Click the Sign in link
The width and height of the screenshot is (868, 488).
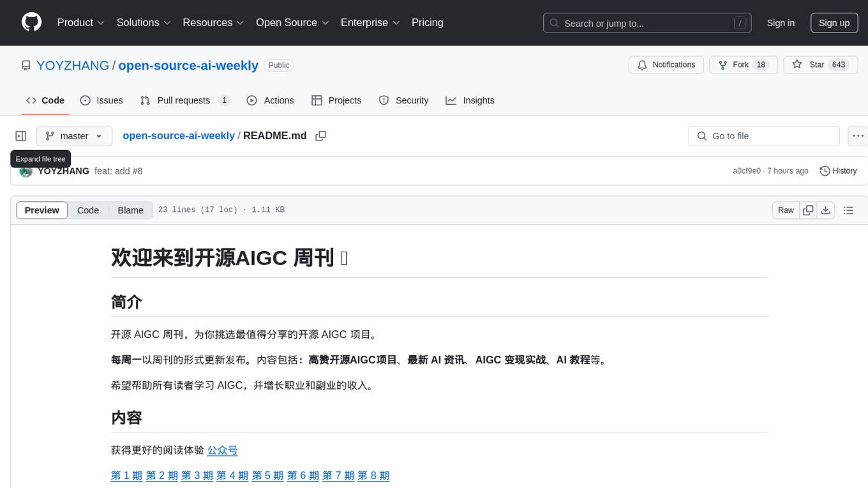781,23
